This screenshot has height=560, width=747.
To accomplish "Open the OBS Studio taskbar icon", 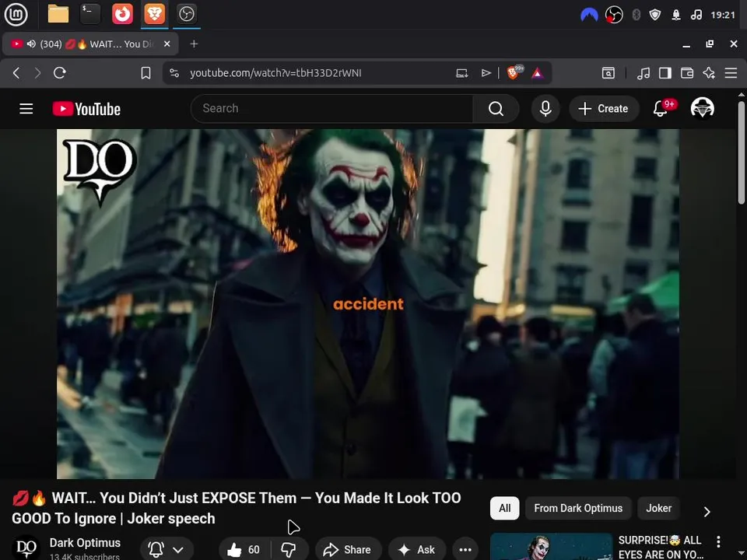I will click(x=186, y=14).
